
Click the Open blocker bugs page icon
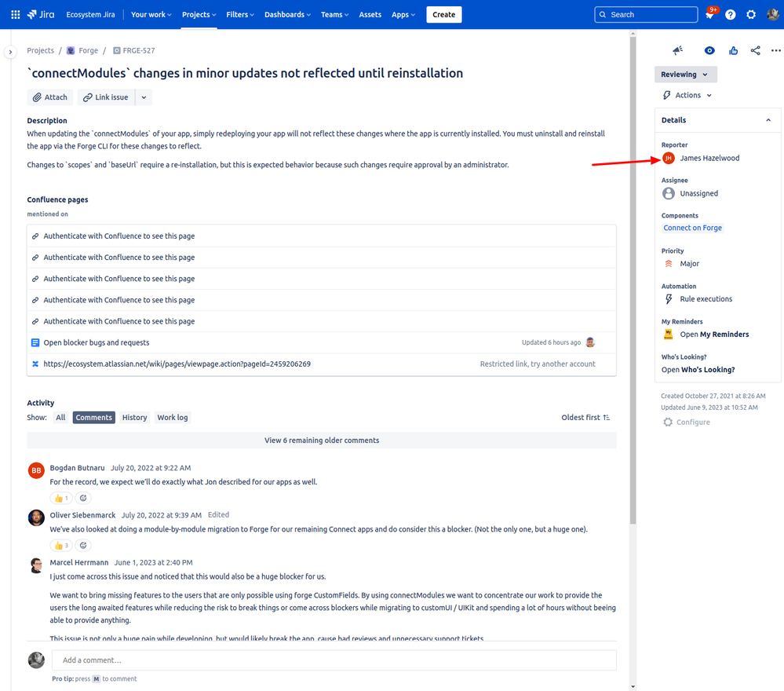pos(35,342)
